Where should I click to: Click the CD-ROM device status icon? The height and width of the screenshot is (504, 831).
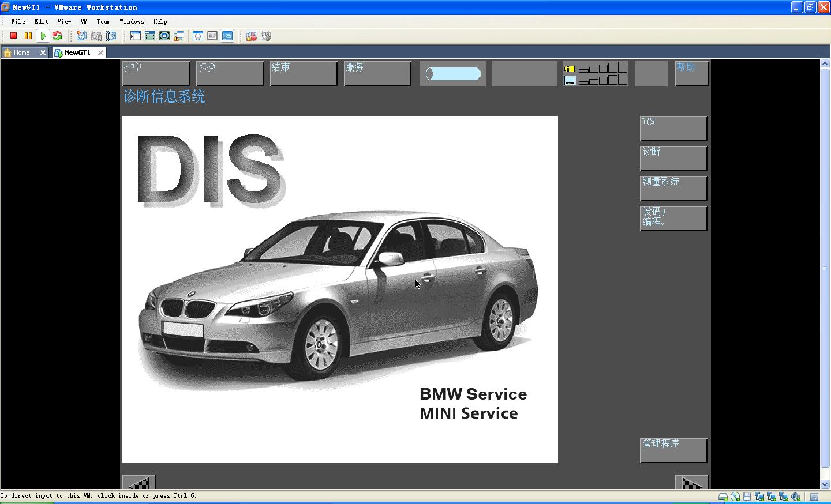pyautogui.click(x=735, y=497)
